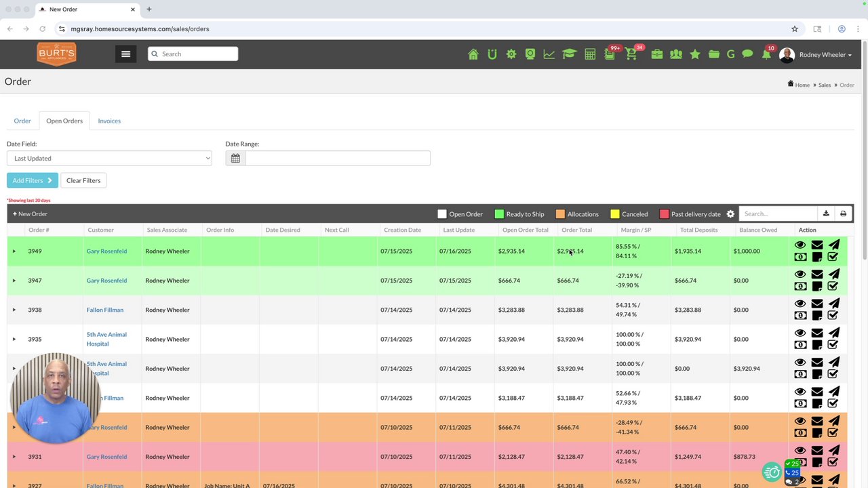The width and height of the screenshot is (868, 488).
Task: Click the checkmark box icon for order 3949
Action: [833, 257]
